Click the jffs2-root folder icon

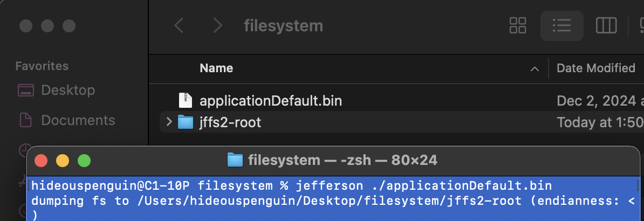pos(186,122)
